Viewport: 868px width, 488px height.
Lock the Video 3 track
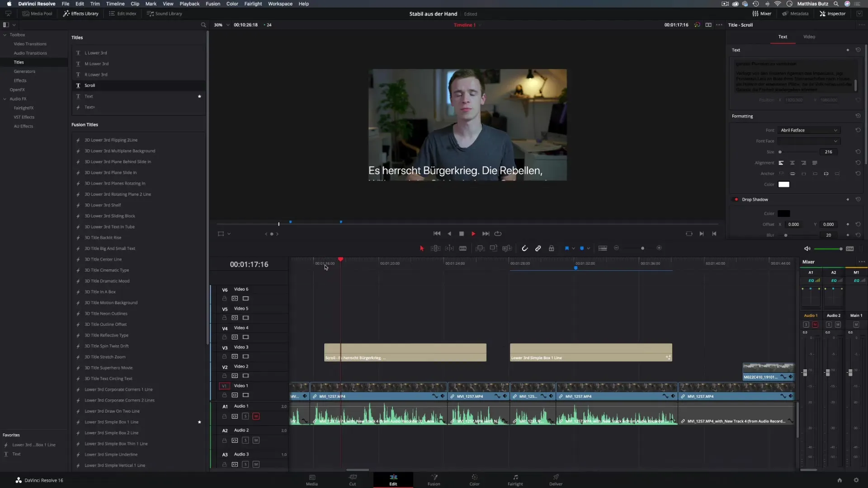tap(224, 357)
